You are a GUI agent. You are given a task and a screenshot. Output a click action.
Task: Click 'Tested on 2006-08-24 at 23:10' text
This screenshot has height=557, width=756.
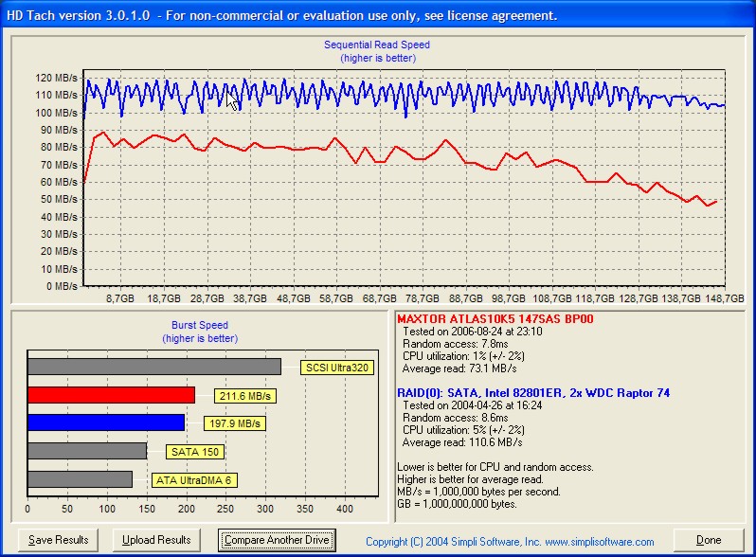coord(473,332)
